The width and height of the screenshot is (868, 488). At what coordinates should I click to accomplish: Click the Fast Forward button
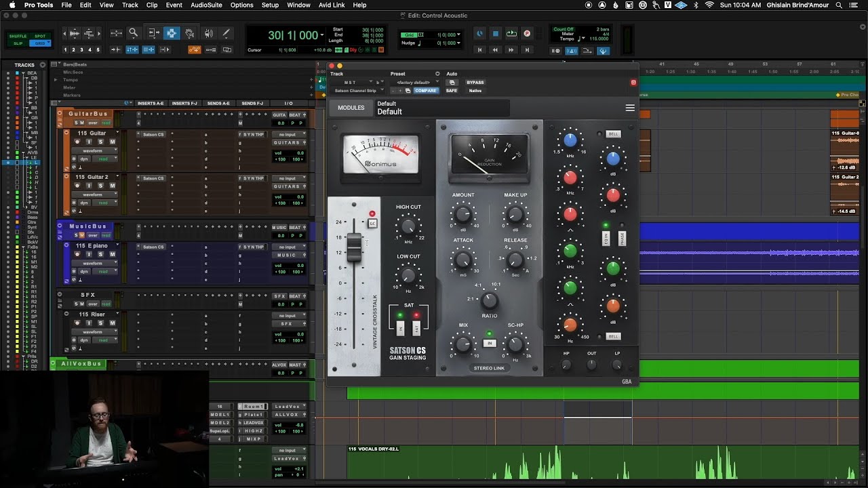coord(511,49)
